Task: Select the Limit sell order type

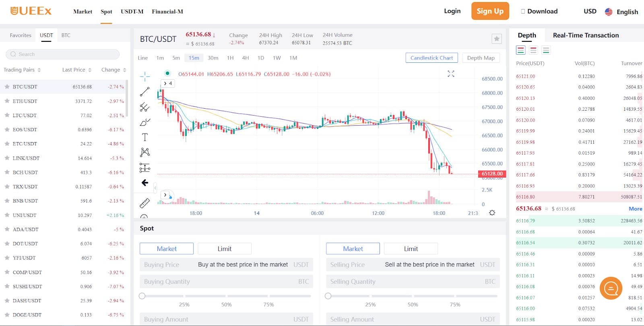Action: pyautogui.click(x=411, y=249)
